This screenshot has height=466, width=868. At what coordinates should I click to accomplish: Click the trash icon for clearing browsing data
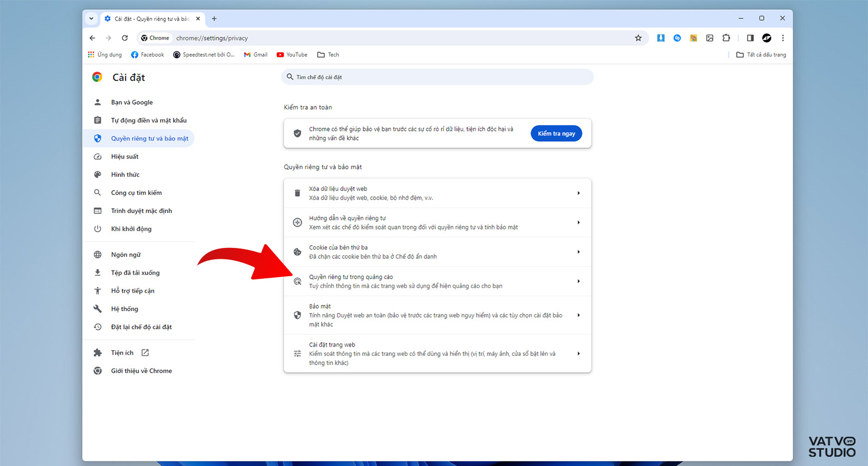click(297, 193)
